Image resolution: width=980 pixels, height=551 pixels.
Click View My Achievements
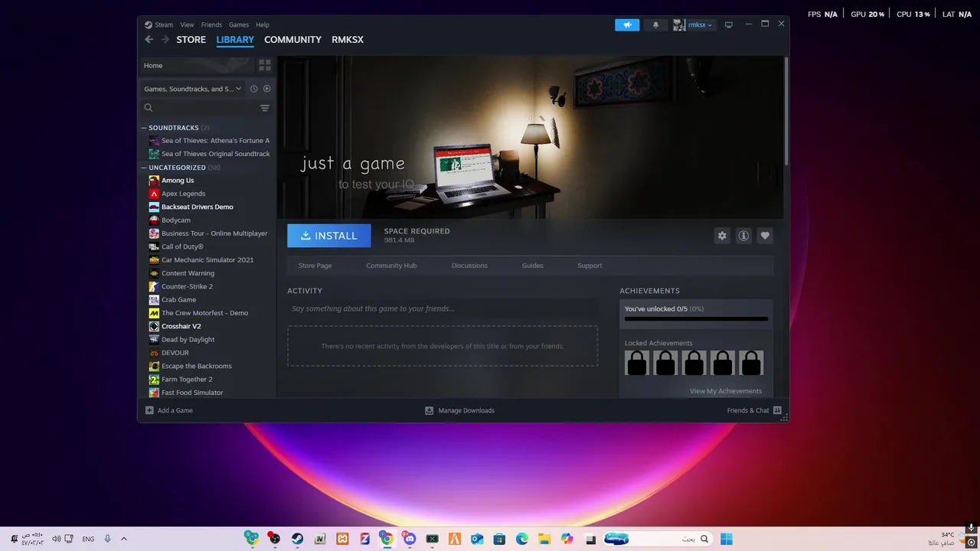(x=726, y=391)
